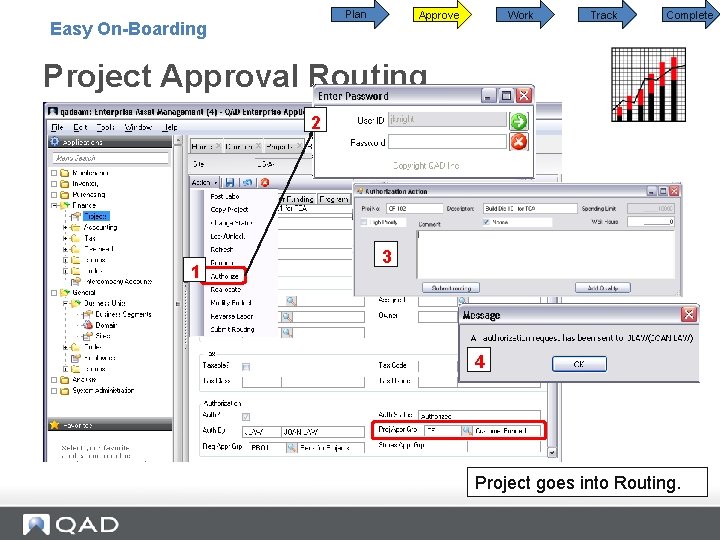Click the lookup icon in Modify Funding row

pyautogui.click(x=291, y=301)
